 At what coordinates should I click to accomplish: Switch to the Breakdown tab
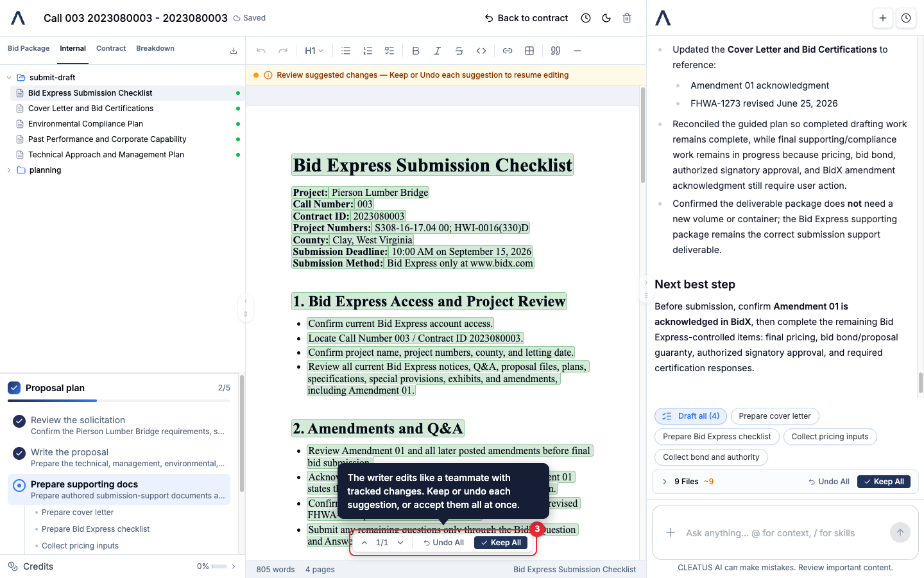click(x=155, y=49)
